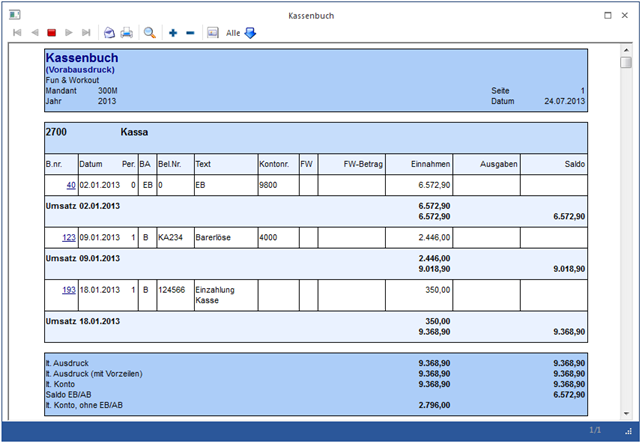Click the 'Alle' toolbar label

tap(233, 33)
